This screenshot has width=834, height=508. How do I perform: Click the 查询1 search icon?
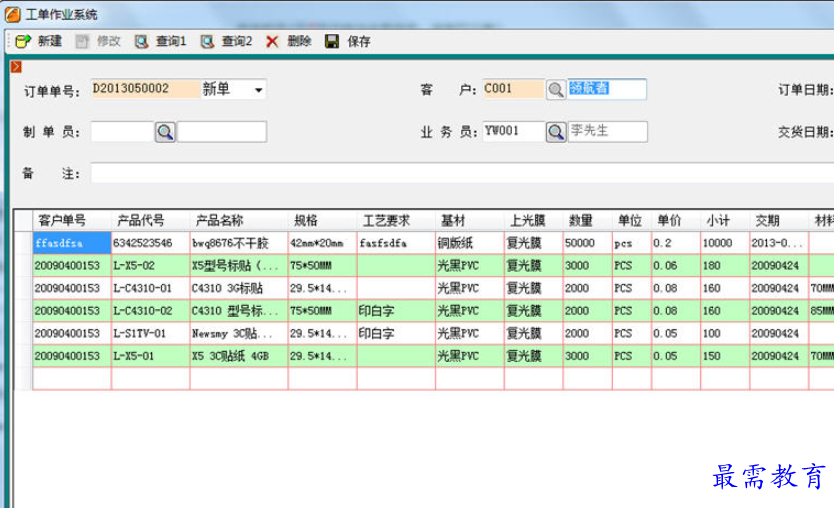tap(141, 41)
